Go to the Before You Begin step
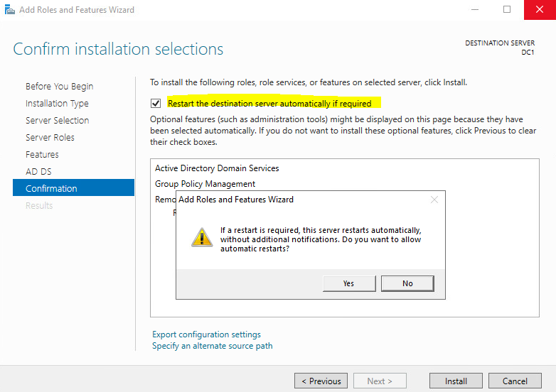 coord(59,86)
